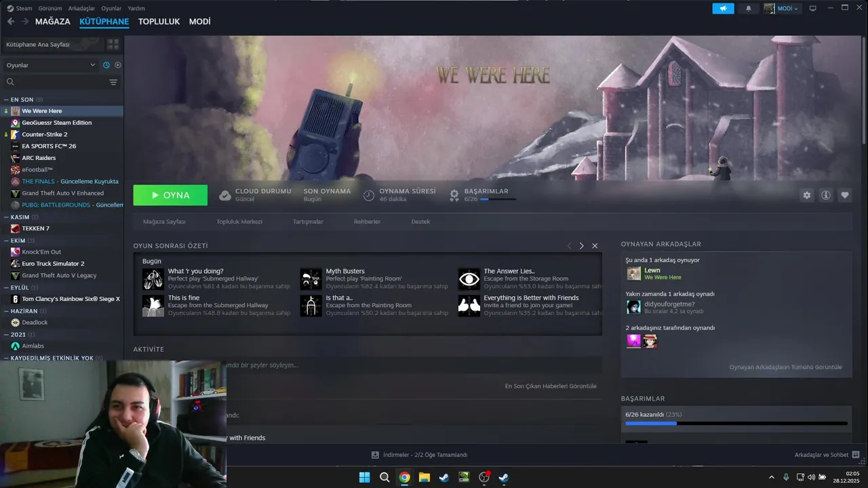The image size is (868, 488).
Task: Click the Cloud Durumu cloud icon
Action: (225, 195)
